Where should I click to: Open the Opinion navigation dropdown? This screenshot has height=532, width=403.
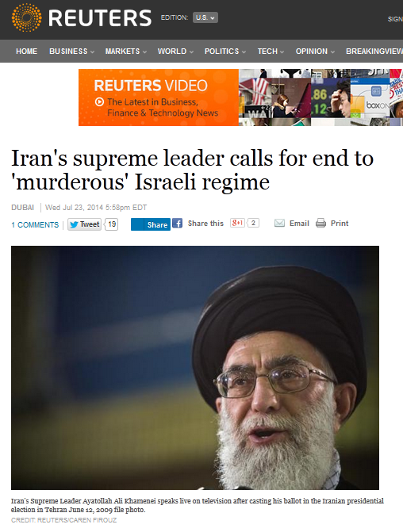315,52
